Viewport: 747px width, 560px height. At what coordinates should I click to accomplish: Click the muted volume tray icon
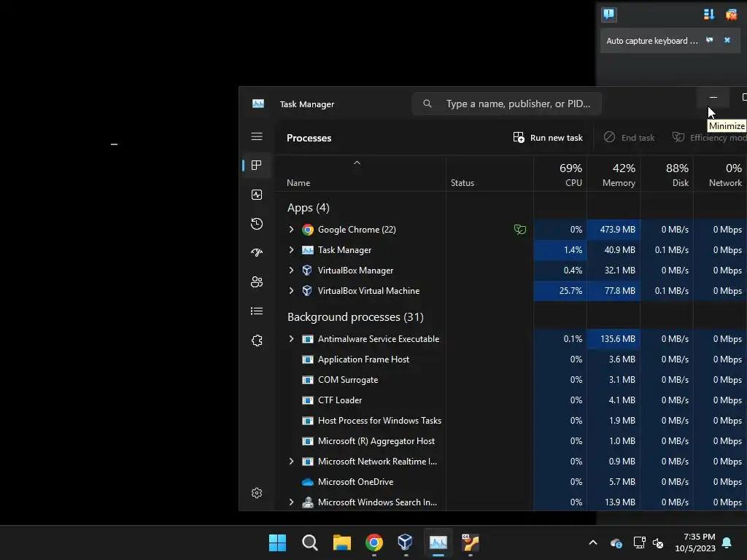[x=658, y=542]
